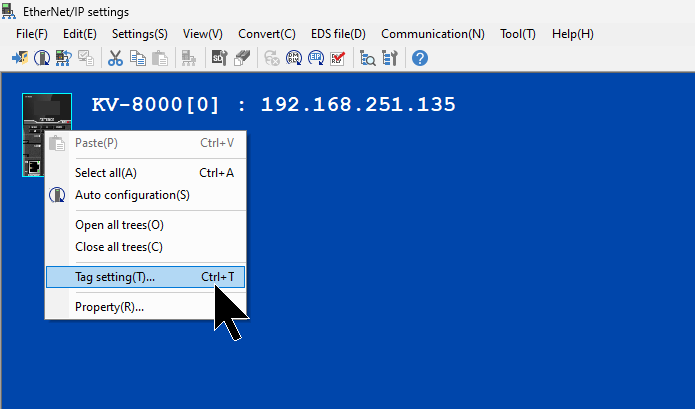Choose Tag setting(T)... in the context menu
The image size is (695, 409).
[145, 277]
